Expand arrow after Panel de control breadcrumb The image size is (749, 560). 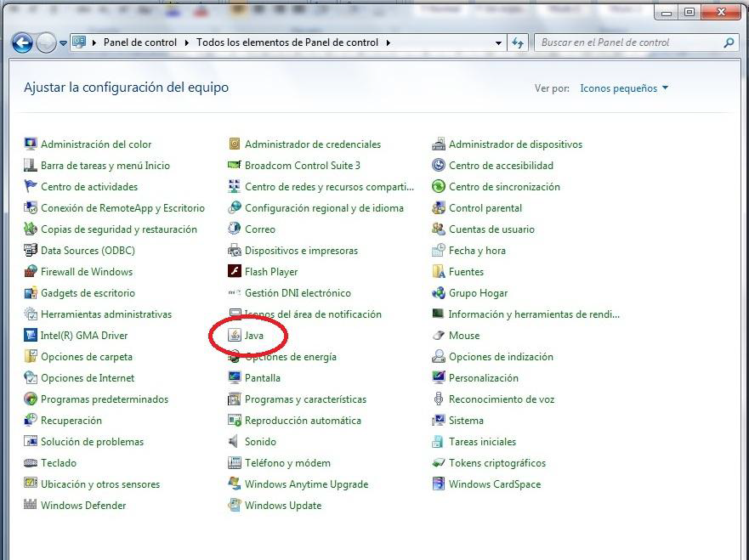point(187,42)
